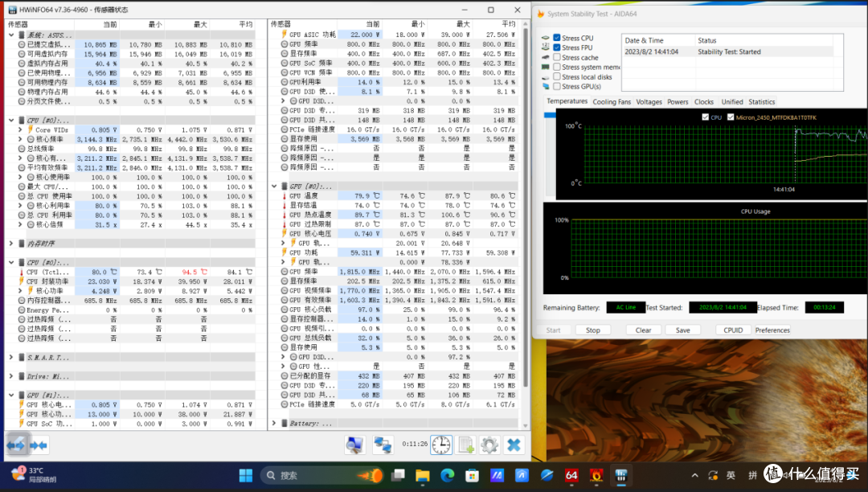The image size is (868, 492).
Task: Open the magnifier-over-monitor icon in HWiNFO toolbar
Action: pyautogui.click(x=354, y=445)
